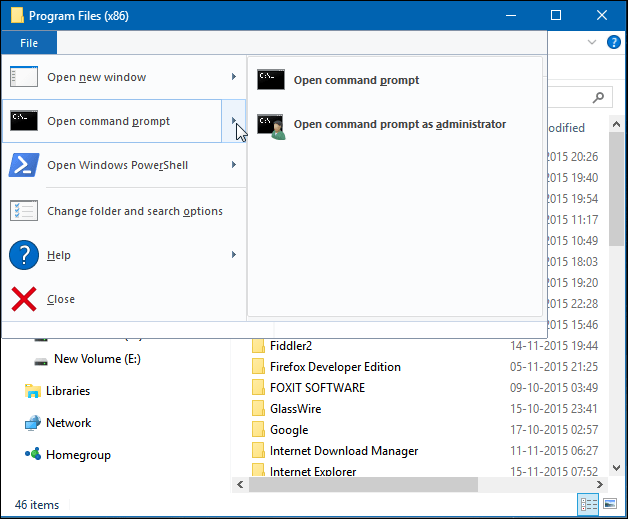Click the blue Help question mark icon in menu
The height and width of the screenshot is (519, 628).
[24, 255]
